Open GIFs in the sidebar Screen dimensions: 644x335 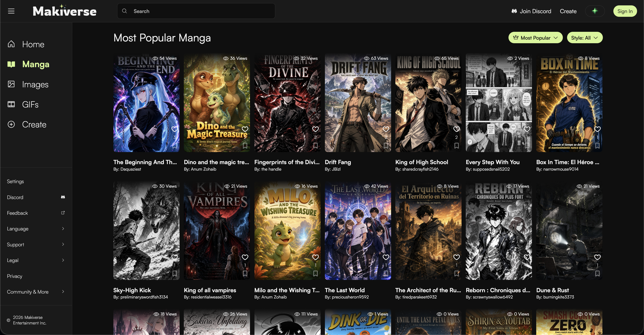[x=30, y=104]
